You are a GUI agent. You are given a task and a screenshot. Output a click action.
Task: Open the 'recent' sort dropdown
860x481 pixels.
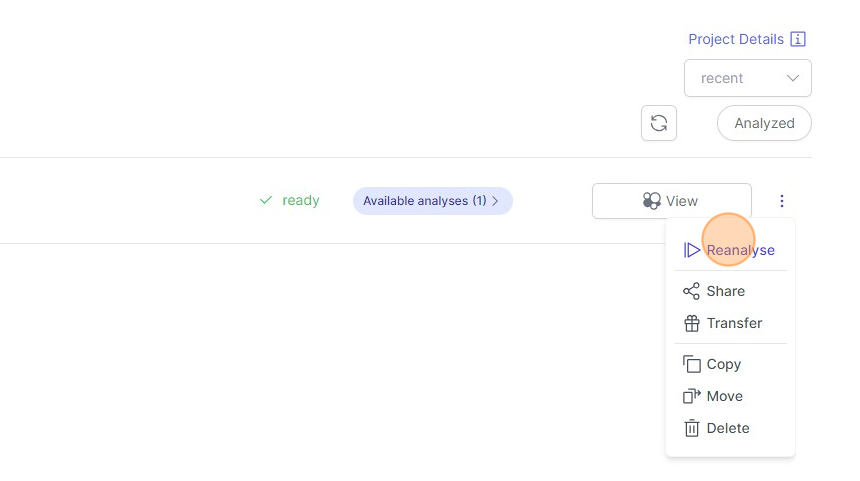747,78
